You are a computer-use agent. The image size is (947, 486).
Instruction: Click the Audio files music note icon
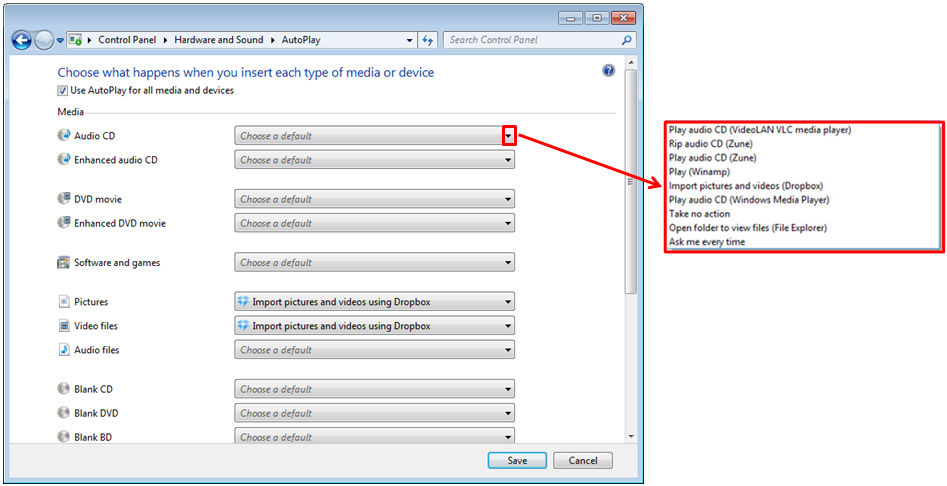click(x=64, y=350)
